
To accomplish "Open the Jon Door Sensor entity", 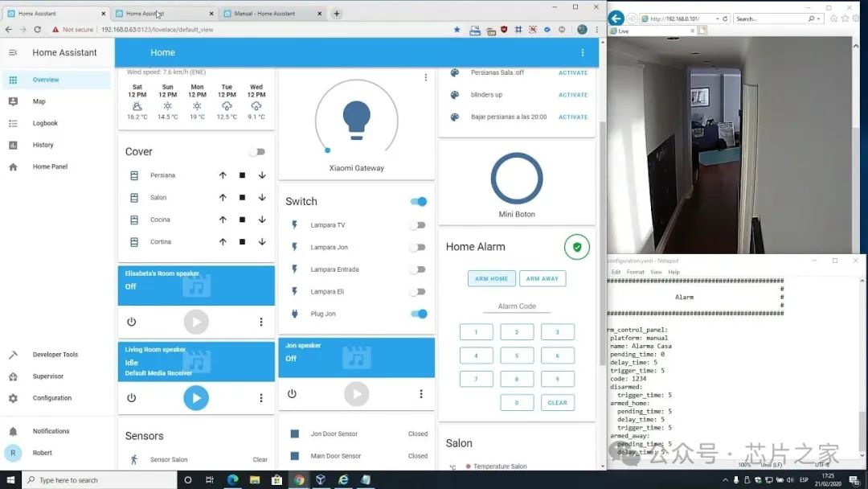I will point(357,434).
